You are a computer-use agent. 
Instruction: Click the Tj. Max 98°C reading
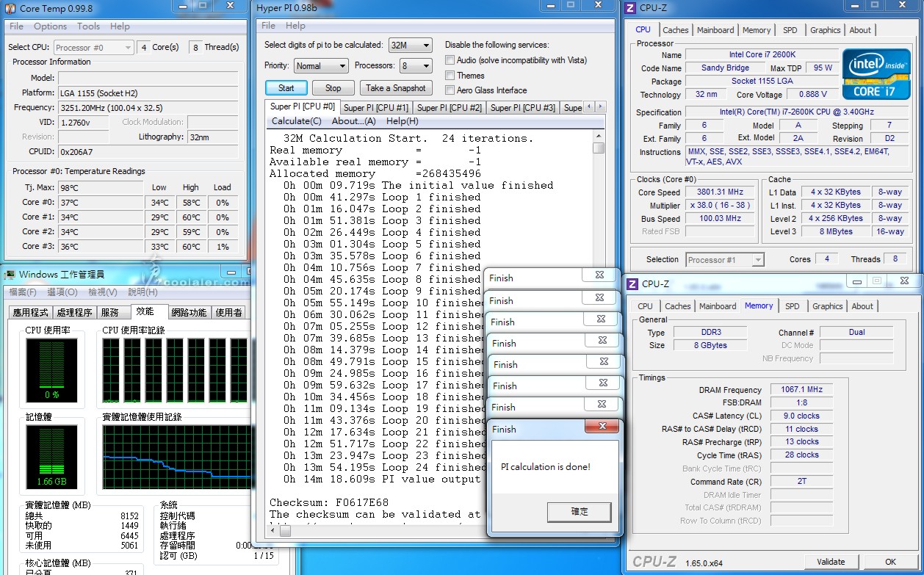coord(101,187)
